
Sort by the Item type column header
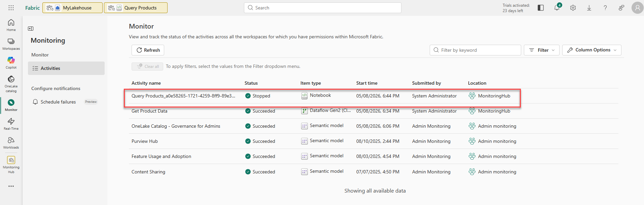click(311, 83)
